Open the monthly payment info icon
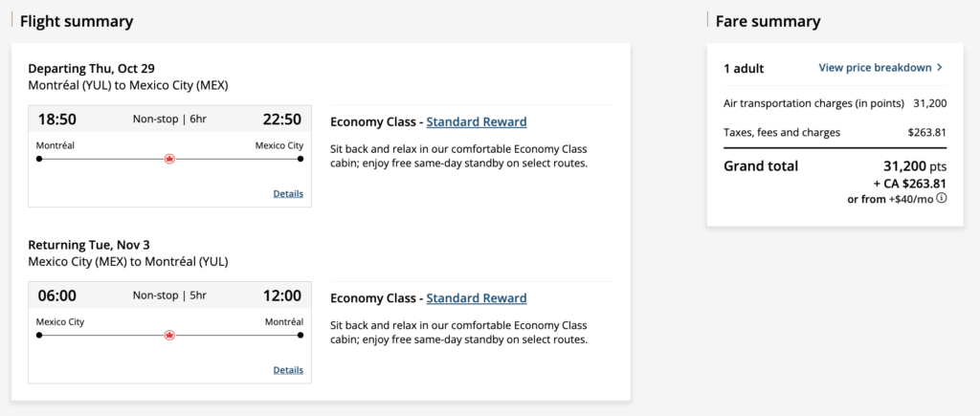Image resolution: width=980 pixels, height=416 pixels. click(x=942, y=199)
